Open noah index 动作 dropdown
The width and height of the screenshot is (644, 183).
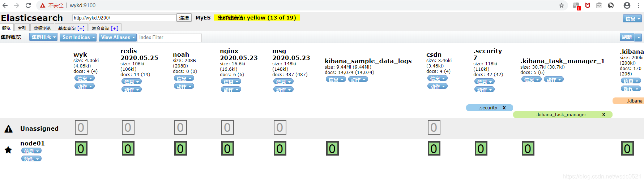point(184,86)
